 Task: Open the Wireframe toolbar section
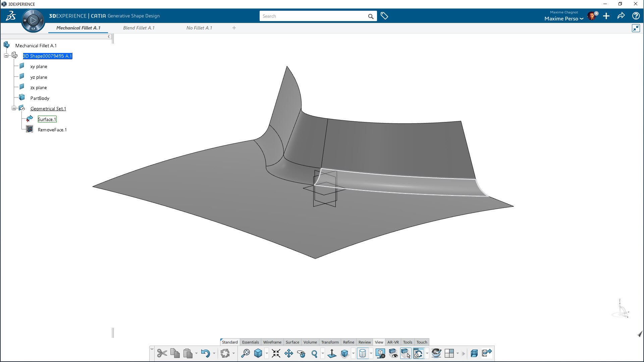pos(272,342)
